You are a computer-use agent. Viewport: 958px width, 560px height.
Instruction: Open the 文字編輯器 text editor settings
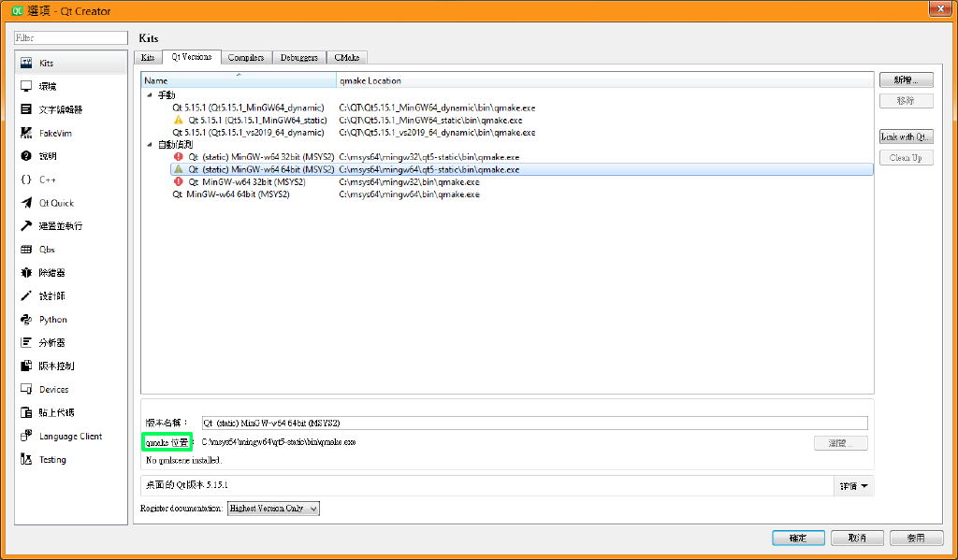pyautogui.click(x=56, y=109)
